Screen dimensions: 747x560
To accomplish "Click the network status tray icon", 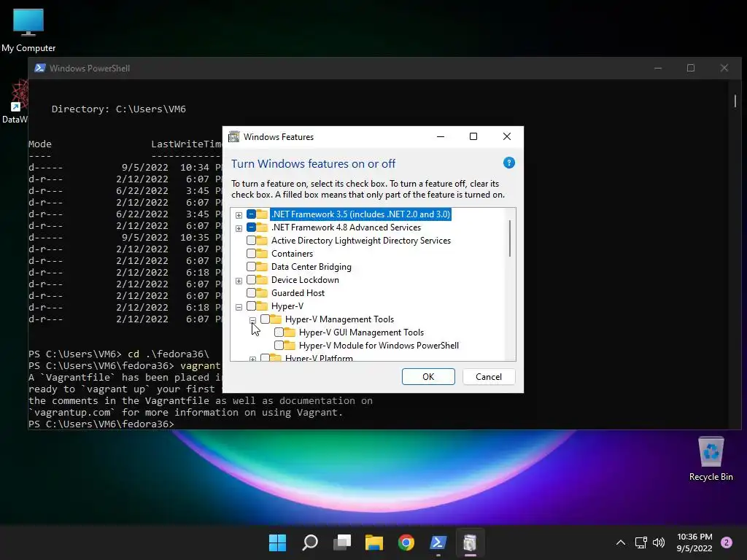I will point(640,542).
